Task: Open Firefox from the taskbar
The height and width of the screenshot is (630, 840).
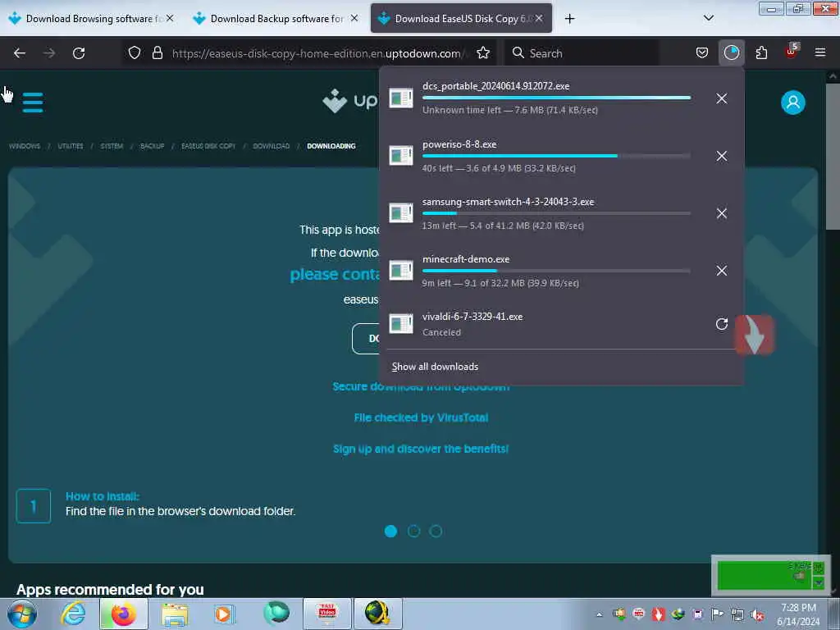Action: point(123,614)
